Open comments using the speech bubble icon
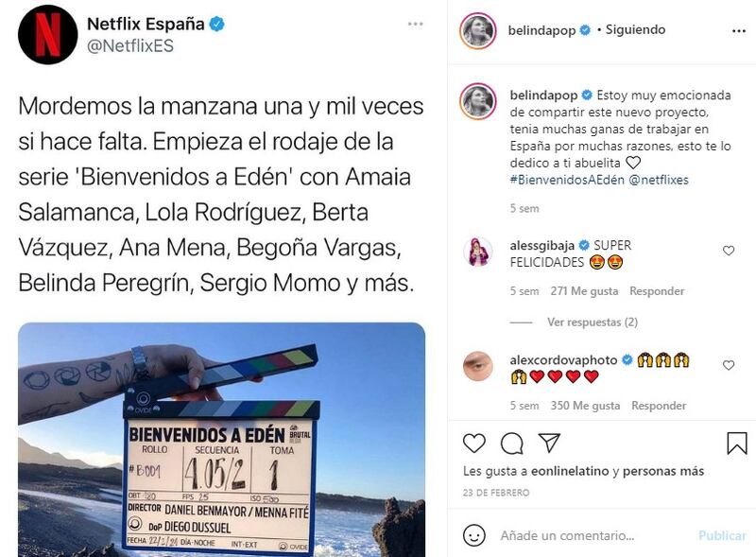This screenshot has height=557, width=756. (x=511, y=444)
